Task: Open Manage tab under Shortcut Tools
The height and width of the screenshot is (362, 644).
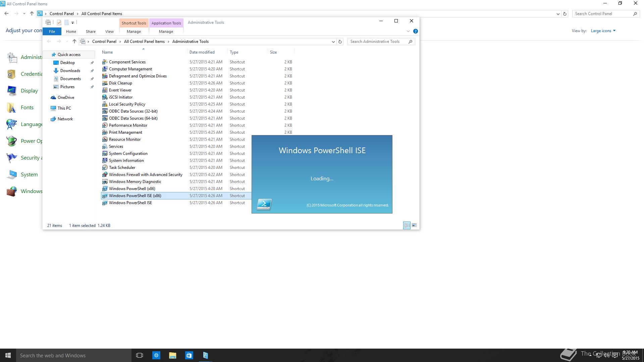Action: coord(134,32)
